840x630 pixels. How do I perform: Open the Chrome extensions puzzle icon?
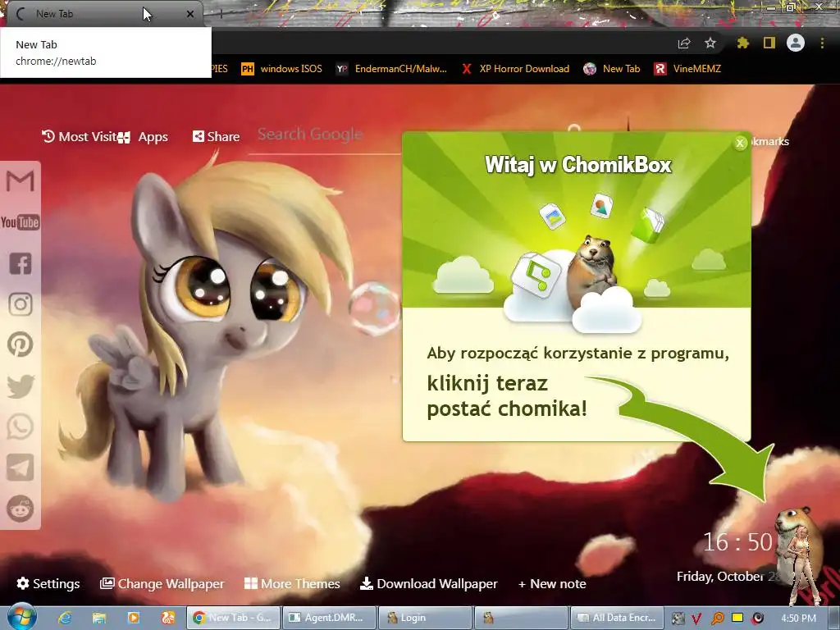pos(742,43)
